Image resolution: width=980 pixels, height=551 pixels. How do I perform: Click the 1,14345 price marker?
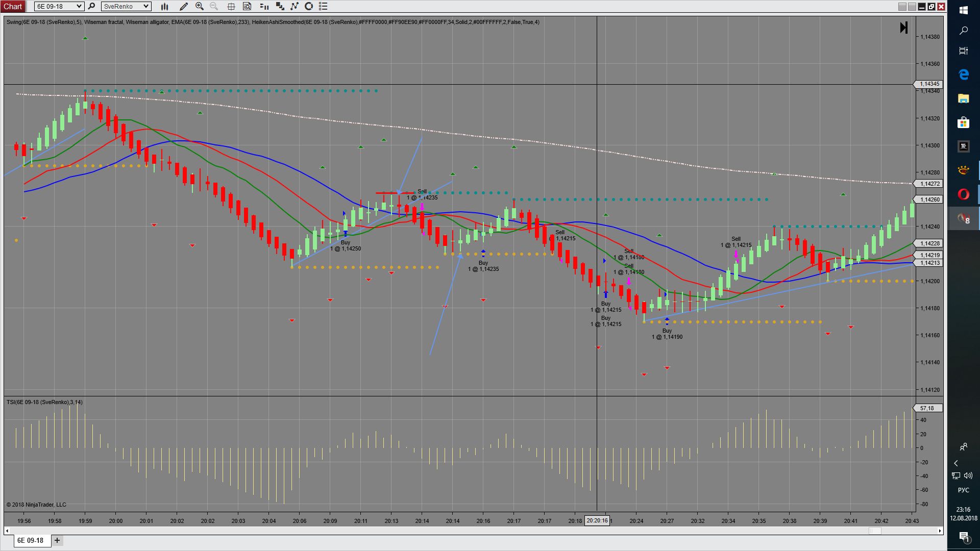[x=929, y=84]
